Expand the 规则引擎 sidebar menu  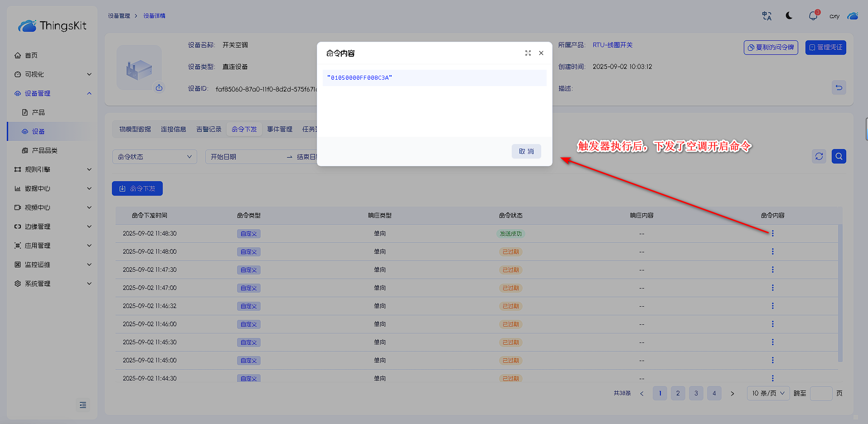pyautogui.click(x=53, y=169)
